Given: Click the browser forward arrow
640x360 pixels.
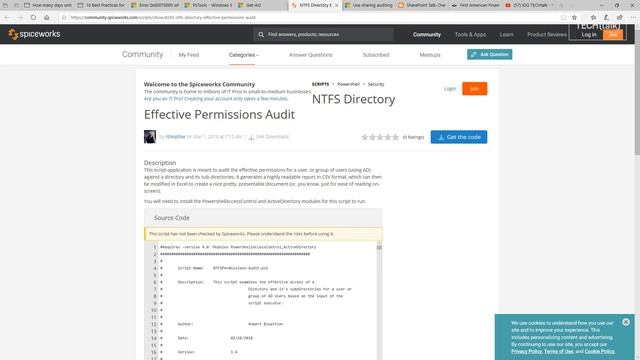Looking at the screenshot, I should [20, 18].
